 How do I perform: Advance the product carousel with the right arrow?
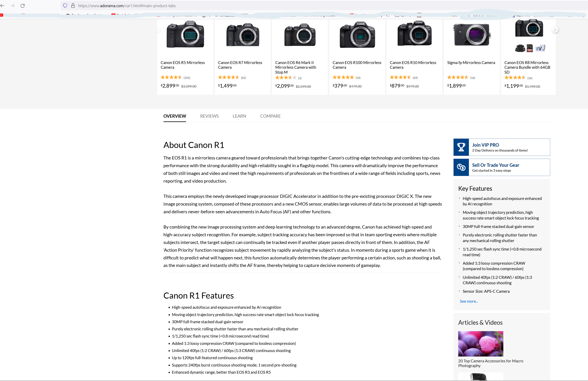click(555, 30)
